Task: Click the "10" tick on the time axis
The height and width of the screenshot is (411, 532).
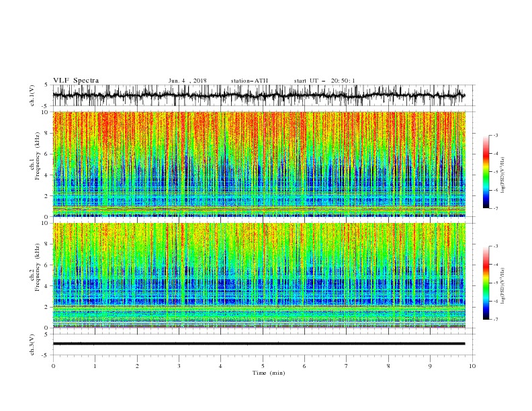Action: pyautogui.click(x=472, y=366)
